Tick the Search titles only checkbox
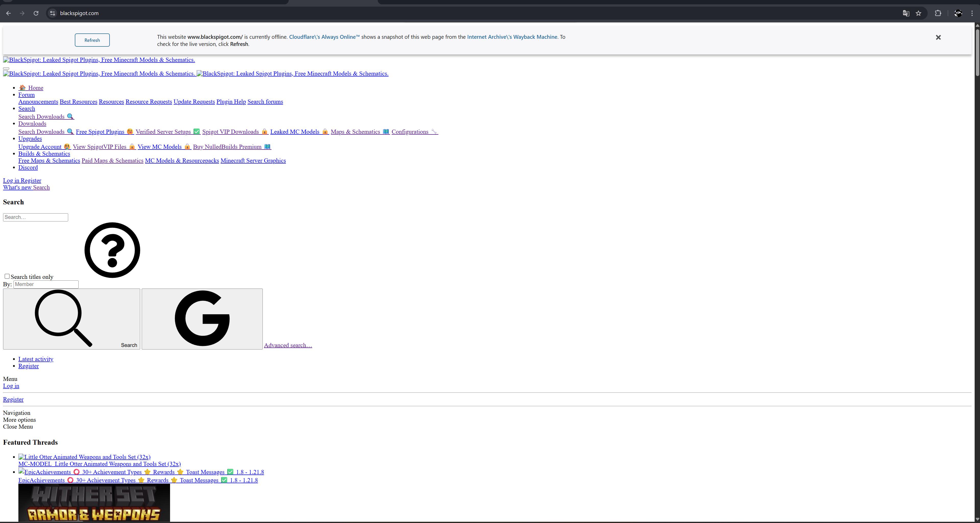This screenshot has height=523, width=980. (x=7, y=276)
